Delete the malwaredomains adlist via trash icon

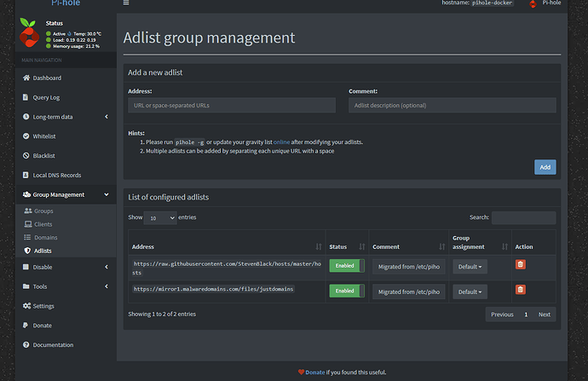click(x=521, y=290)
